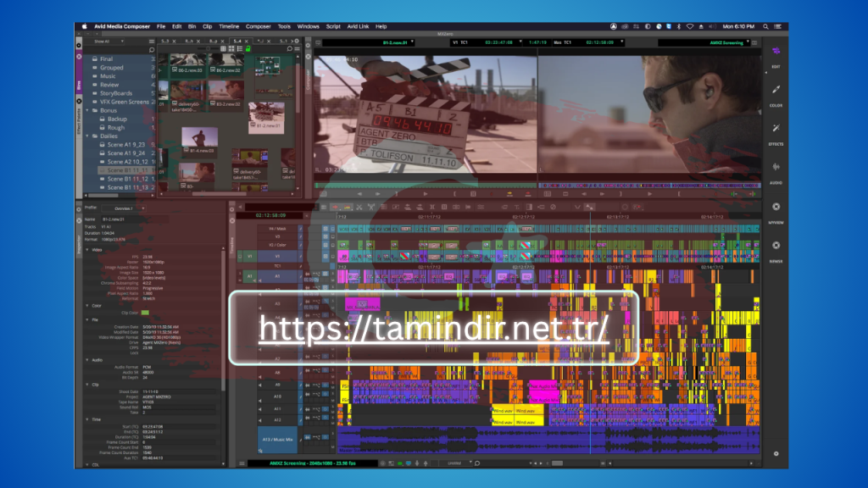Play the record monitor sequence
This screenshot has width=868, height=488.
[649, 194]
